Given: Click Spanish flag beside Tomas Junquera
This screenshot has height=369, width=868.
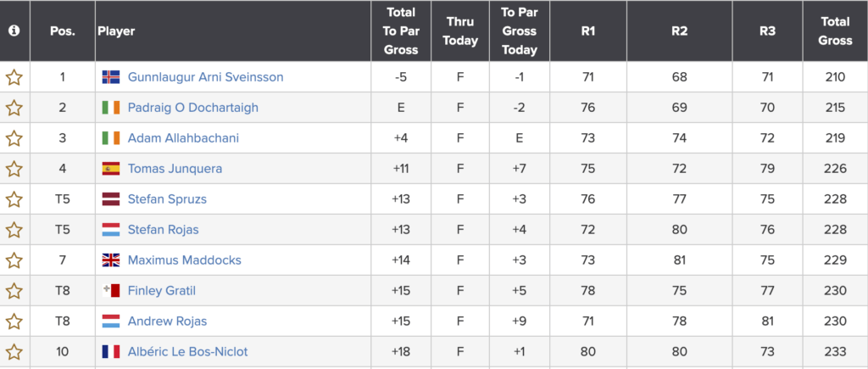Looking at the screenshot, I should click(110, 169).
